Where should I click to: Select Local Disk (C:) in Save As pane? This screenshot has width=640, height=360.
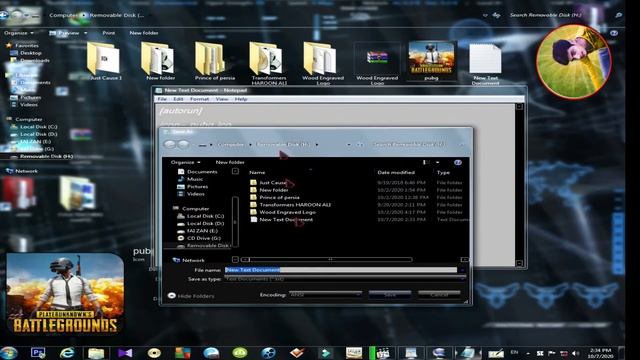(200, 216)
